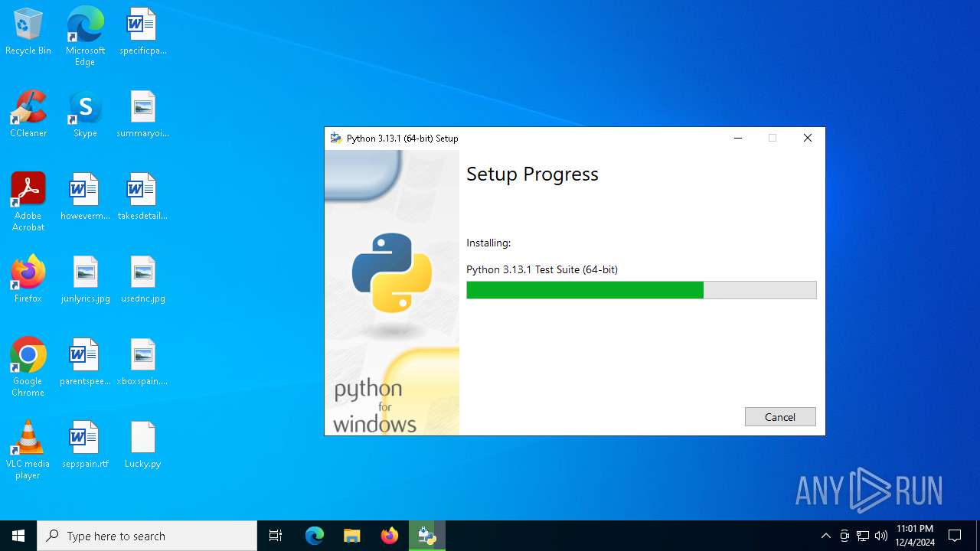Click the taskbar search box
Image resolution: width=980 pixels, height=551 pixels.
point(147,536)
